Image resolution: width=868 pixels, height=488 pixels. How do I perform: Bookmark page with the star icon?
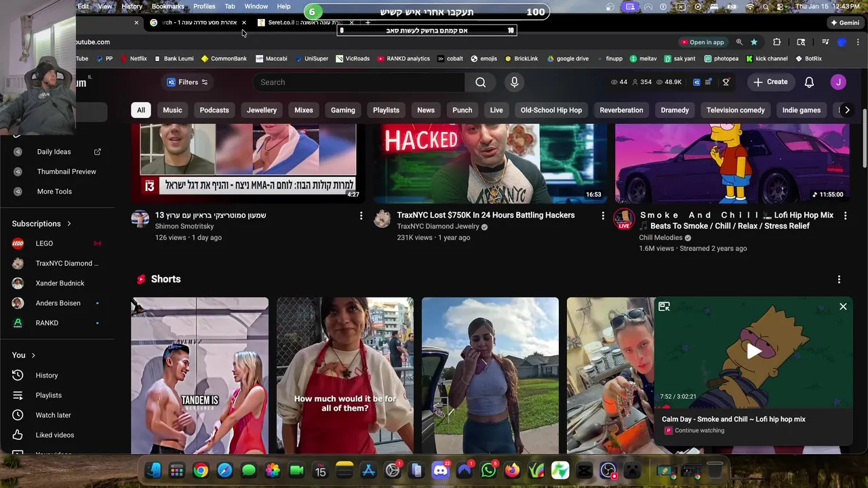point(753,42)
